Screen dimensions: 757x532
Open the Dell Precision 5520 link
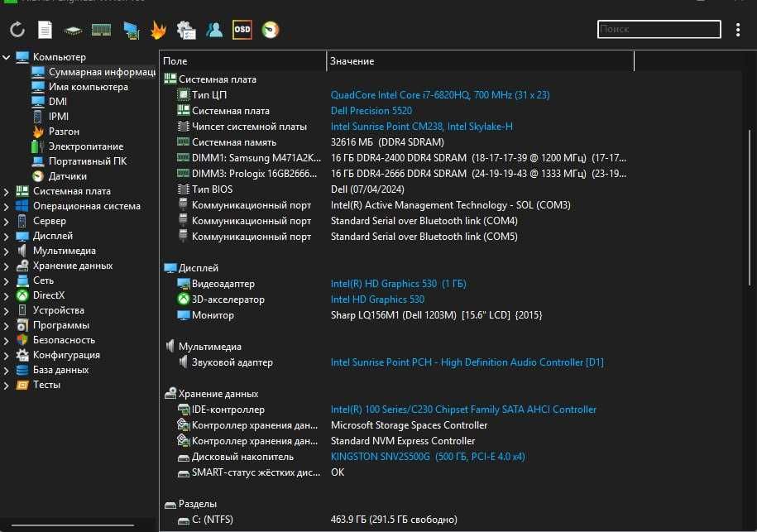pos(371,111)
